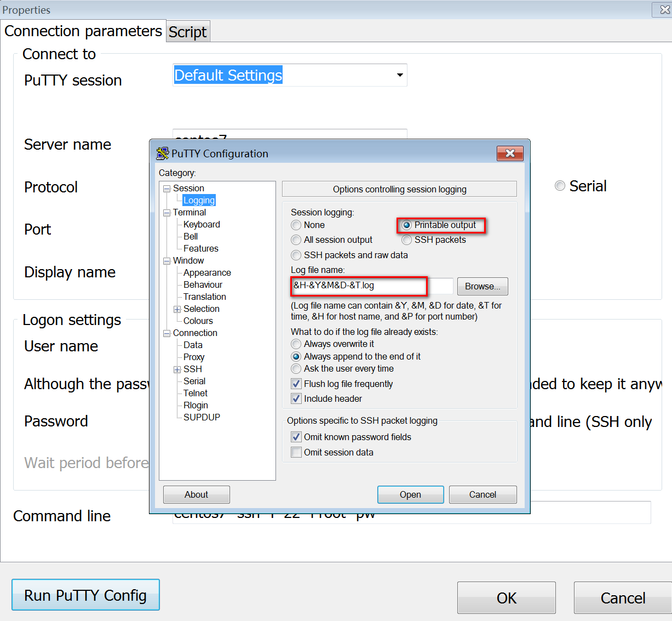Select Serial category in tree

click(x=194, y=381)
